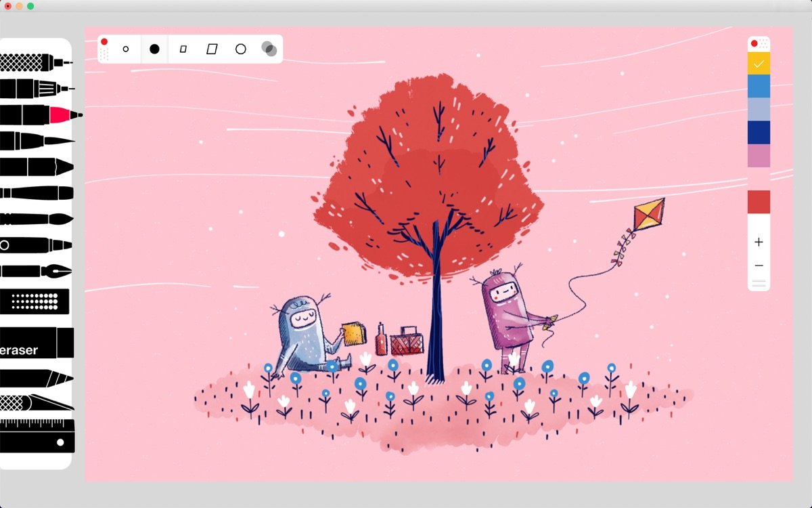This screenshot has height=508, width=812.
Task: Choose the small square shape option
Action: 183,49
